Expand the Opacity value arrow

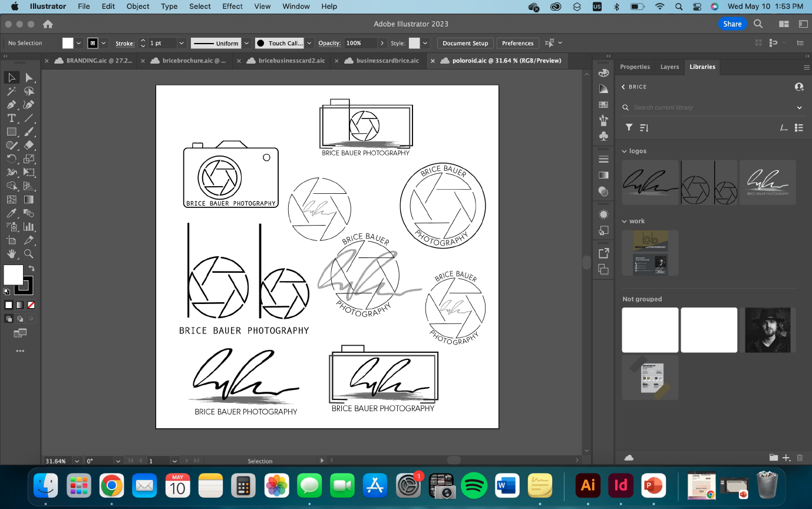(x=382, y=43)
